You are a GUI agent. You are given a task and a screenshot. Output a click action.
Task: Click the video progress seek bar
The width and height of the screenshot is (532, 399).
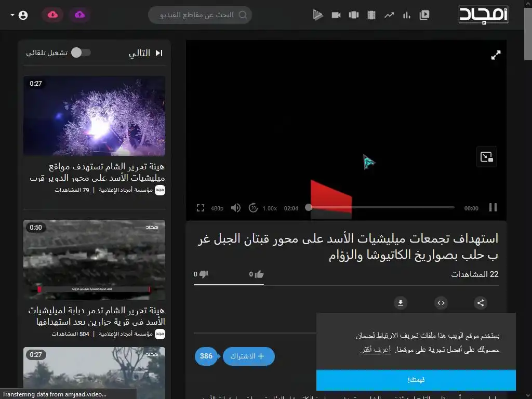point(381,207)
